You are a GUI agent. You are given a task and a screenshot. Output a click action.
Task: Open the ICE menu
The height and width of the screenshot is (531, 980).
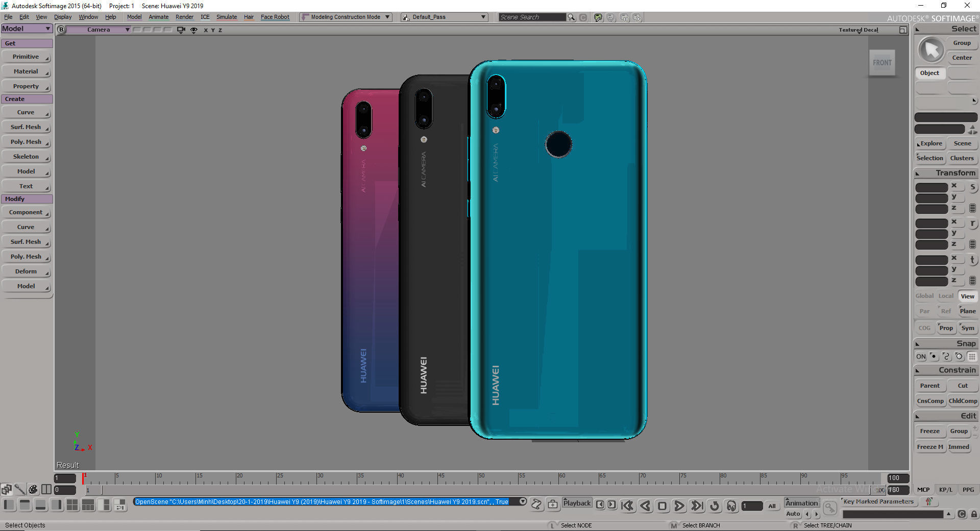coord(205,17)
